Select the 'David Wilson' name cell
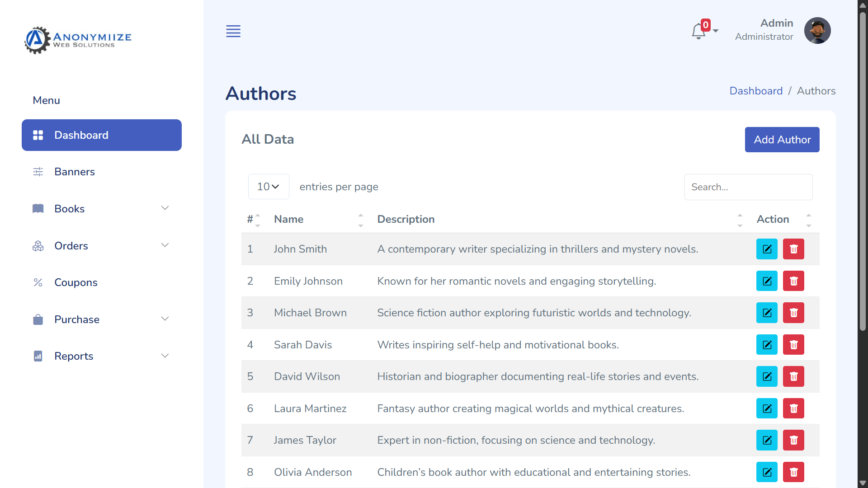 (307, 376)
